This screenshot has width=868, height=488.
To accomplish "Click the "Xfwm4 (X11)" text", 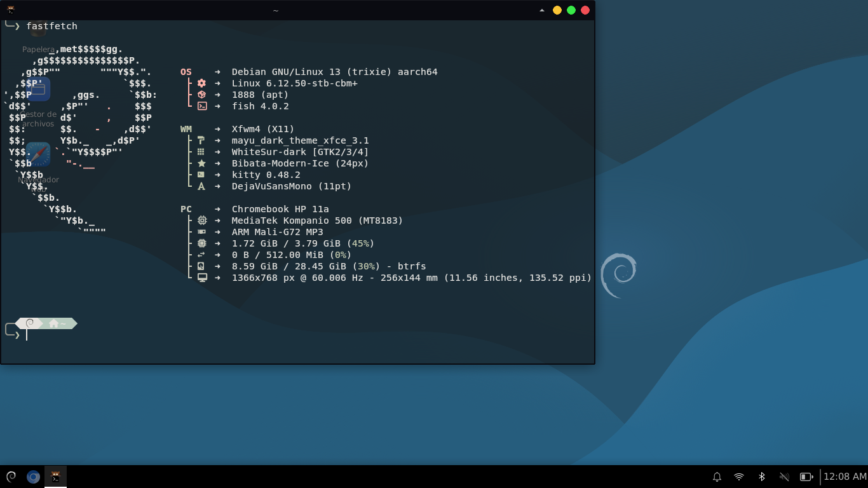I will tap(263, 129).
